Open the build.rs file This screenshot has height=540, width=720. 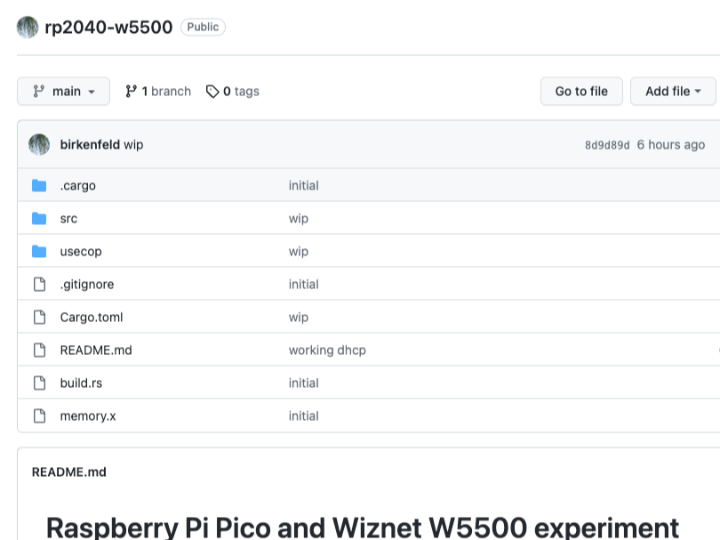[x=81, y=383]
